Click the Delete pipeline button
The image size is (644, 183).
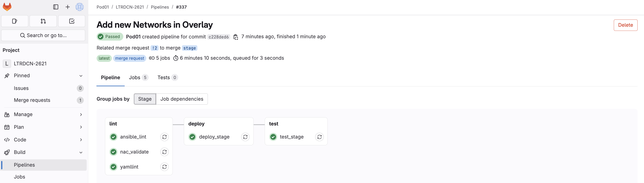pos(625,25)
